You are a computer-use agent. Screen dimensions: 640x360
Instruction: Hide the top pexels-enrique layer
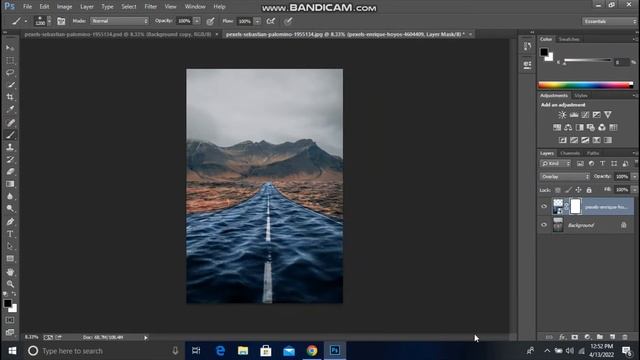coord(544,207)
